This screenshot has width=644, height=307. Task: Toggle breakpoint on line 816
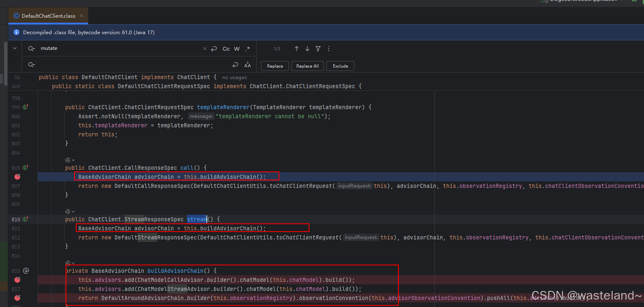(17, 280)
